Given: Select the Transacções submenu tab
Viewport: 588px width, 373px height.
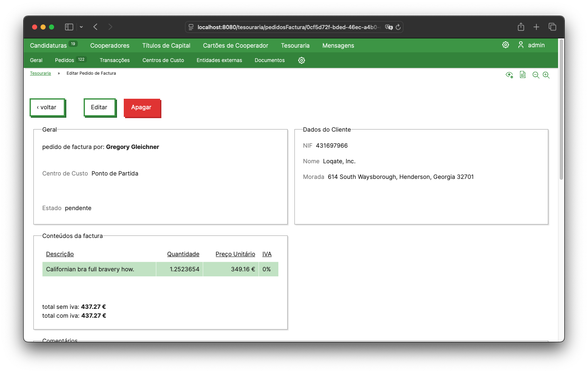Looking at the screenshot, I should click(114, 60).
